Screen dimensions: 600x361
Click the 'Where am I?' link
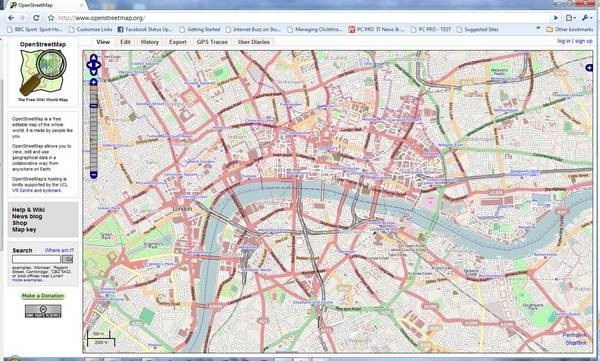[x=59, y=250]
